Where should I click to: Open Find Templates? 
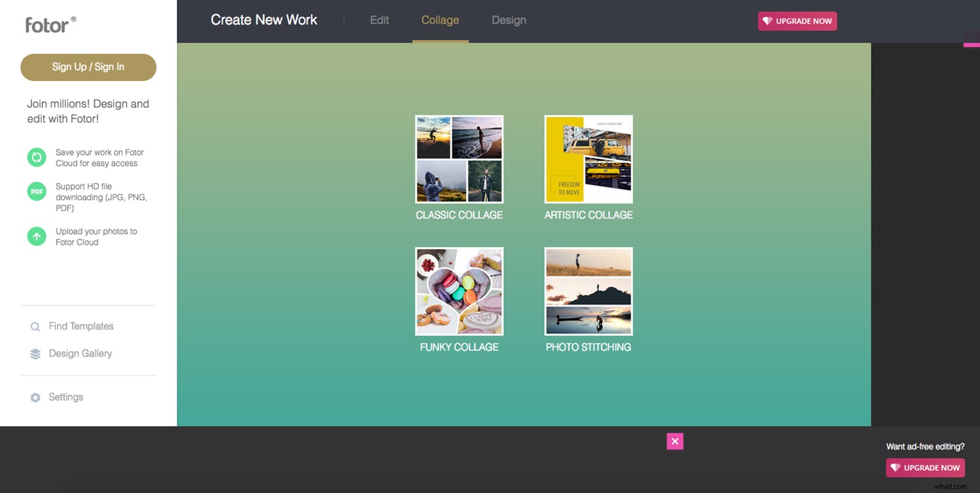[x=80, y=326]
